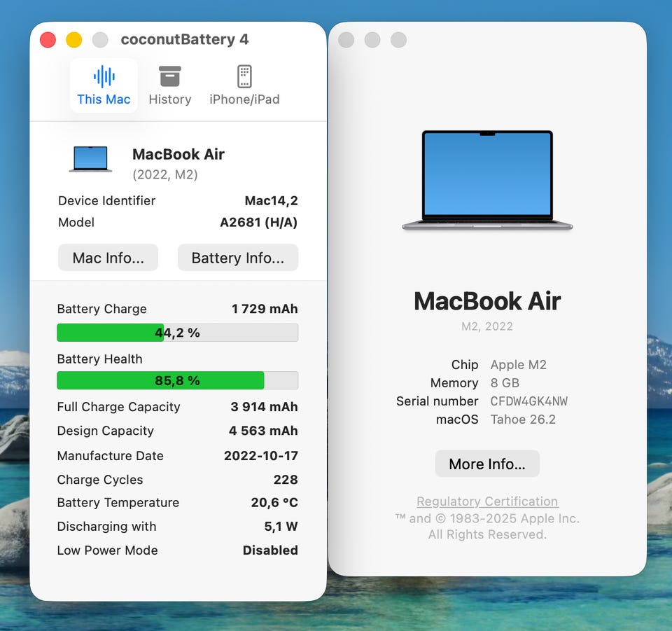Screen dimensions: 672x631
Task: Close the coconutBattery window with red button
Action: 48,40
